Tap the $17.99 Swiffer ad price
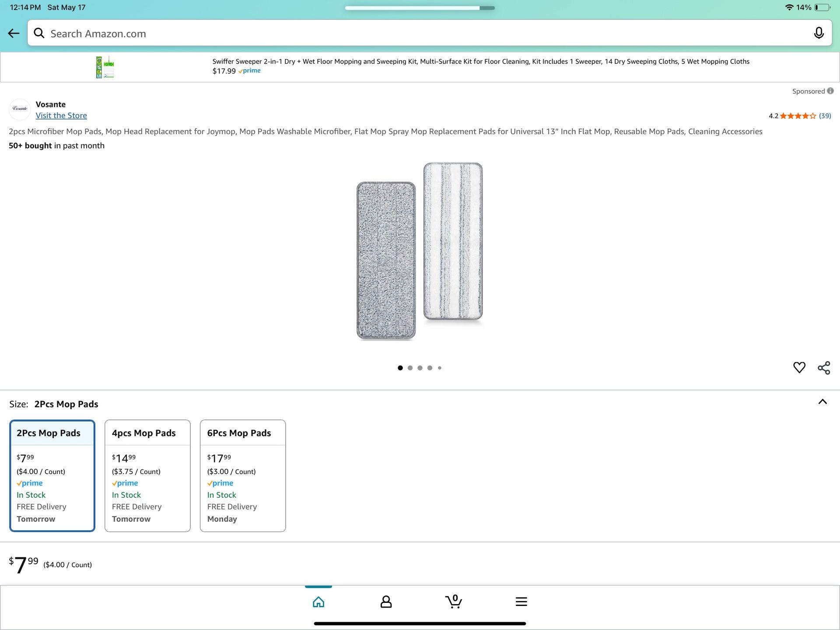The height and width of the screenshot is (630, 840). pyautogui.click(x=224, y=71)
